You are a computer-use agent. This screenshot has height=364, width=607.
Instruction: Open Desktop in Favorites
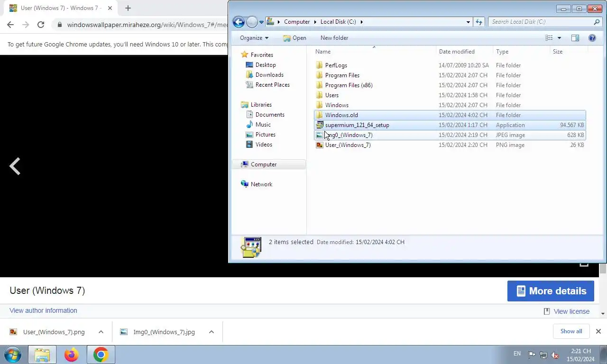266,65
